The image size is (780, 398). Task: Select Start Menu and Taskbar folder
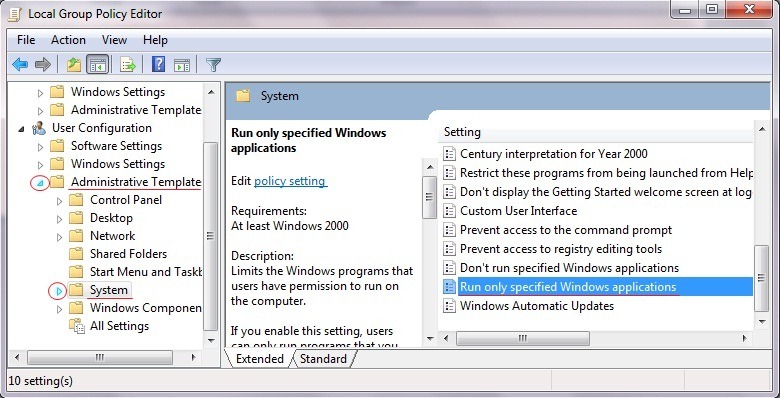145,272
